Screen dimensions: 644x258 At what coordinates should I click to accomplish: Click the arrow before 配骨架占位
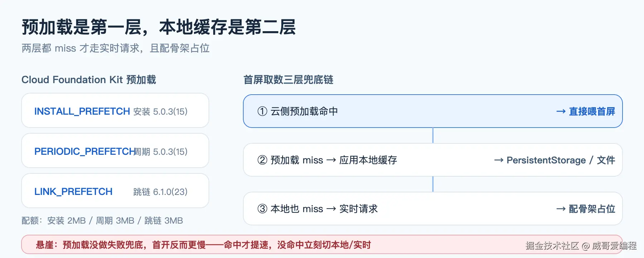click(x=561, y=209)
